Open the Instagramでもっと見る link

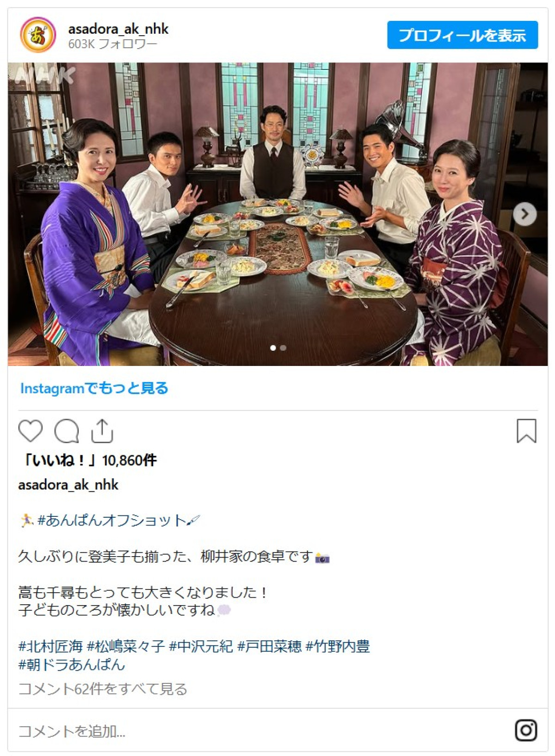94,388
